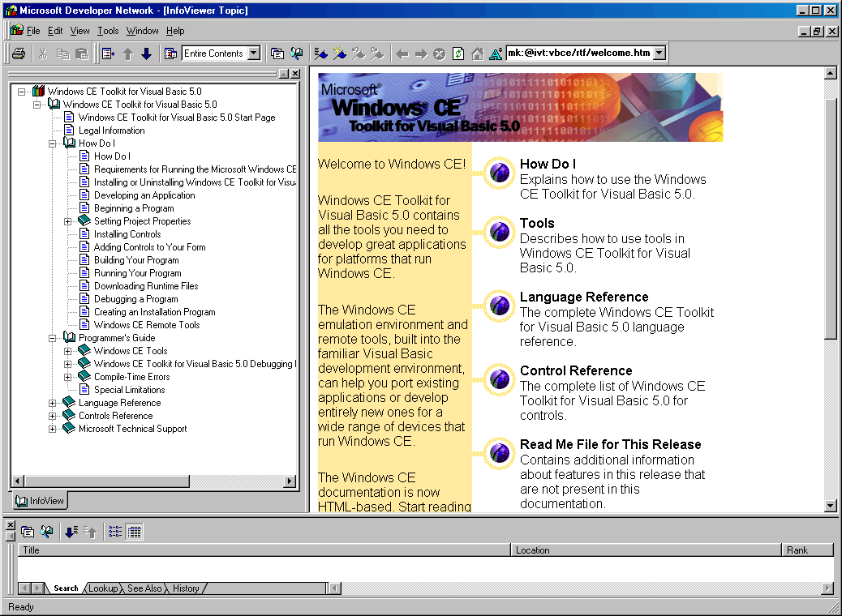Expand the Language Reference tree node

pyautogui.click(x=52, y=403)
